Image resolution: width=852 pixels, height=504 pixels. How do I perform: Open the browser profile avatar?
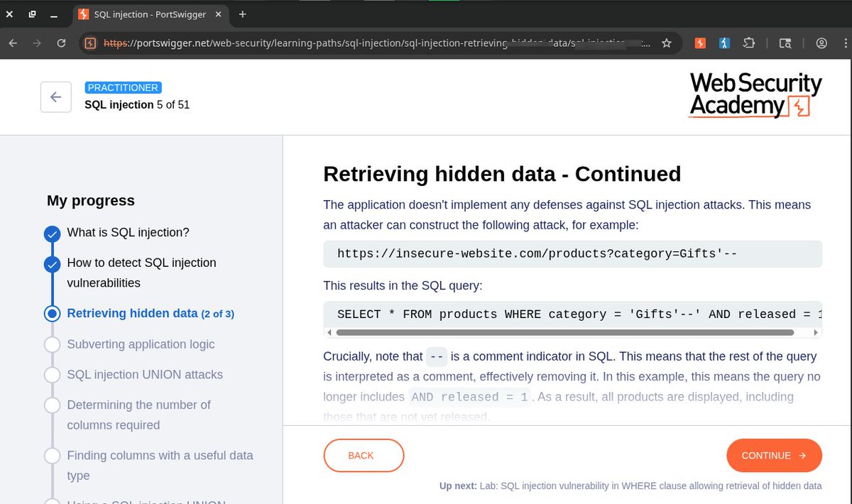click(x=821, y=43)
